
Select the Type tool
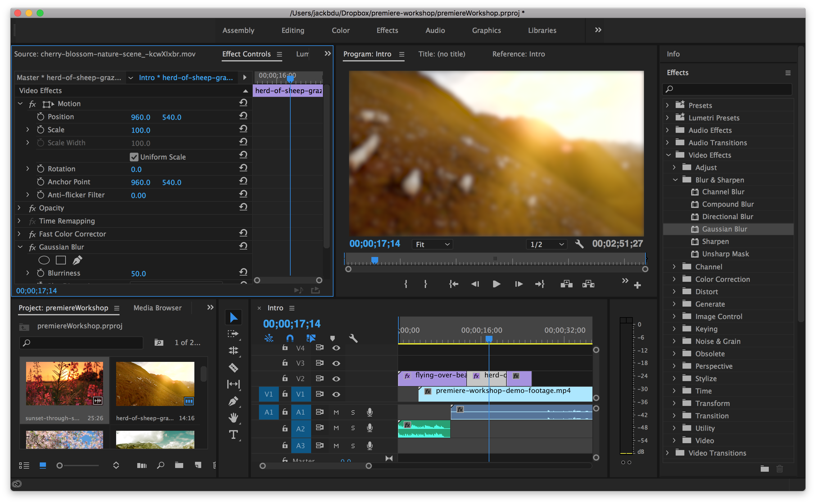coord(233,435)
